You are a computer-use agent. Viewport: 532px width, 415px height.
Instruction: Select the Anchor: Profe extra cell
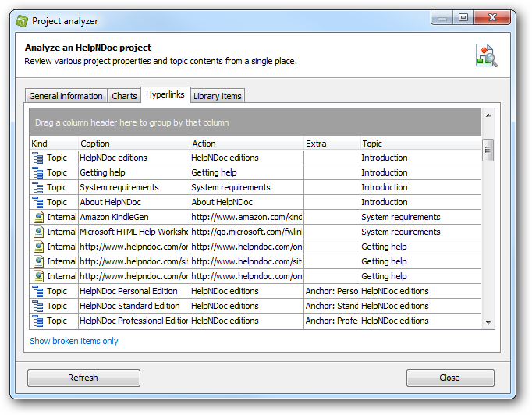pos(332,321)
